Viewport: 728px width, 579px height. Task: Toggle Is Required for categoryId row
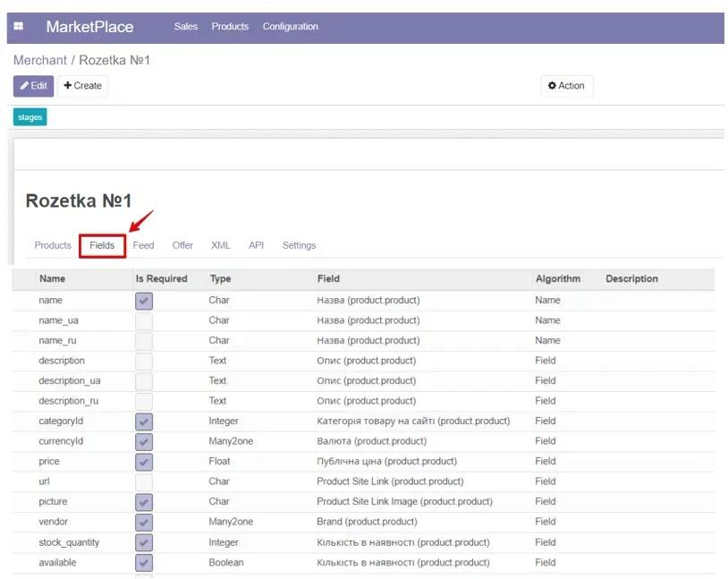(143, 421)
